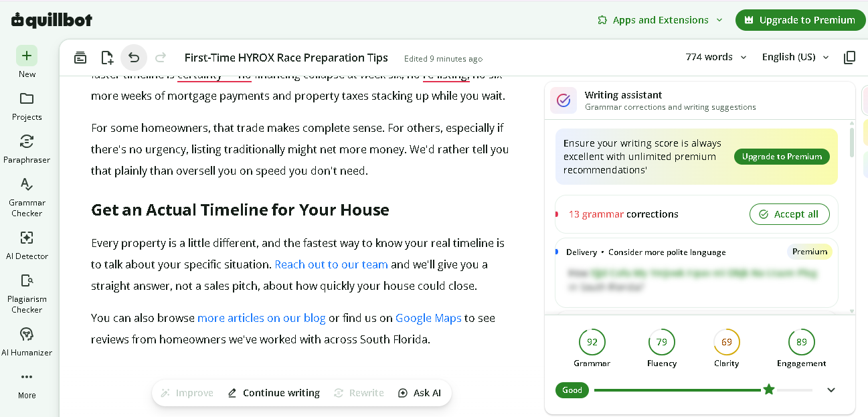Screen dimensions: 868x417
Task: Click the Good score badge
Action: point(572,390)
